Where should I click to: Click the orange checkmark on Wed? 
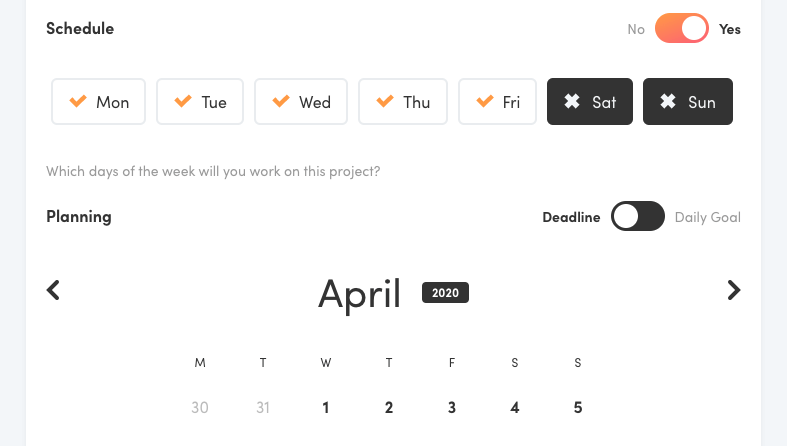281,101
